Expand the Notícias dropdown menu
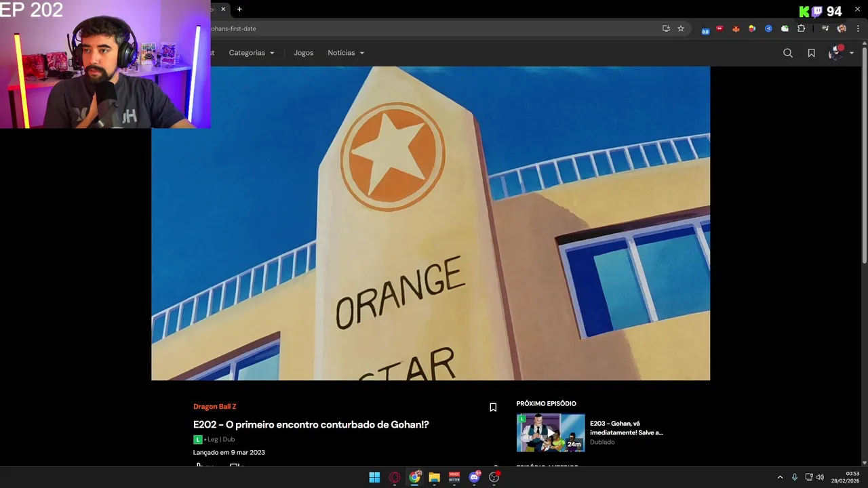Viewport: 868px width, 488px height. 346,53
